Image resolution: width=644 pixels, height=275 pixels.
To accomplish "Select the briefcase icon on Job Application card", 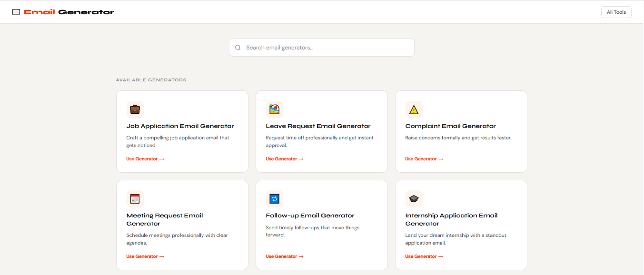I will (135, 109).
